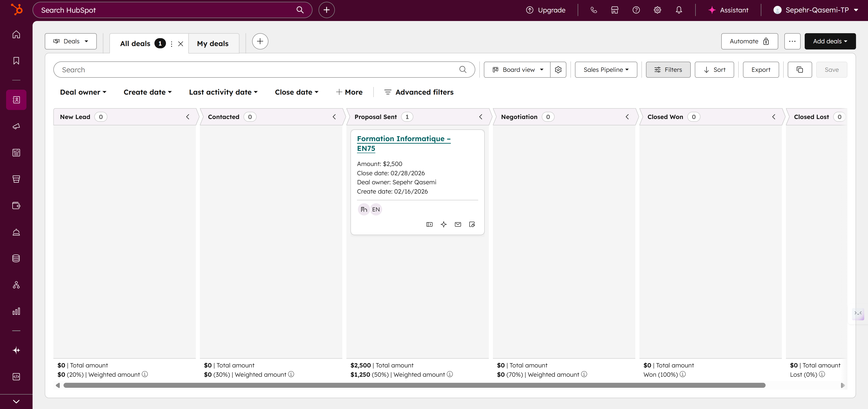Open the Reporting bar-chart icon in sidebar
This screenshot has height=409, width=868.
pyautogui.click(x=16, y=311)
